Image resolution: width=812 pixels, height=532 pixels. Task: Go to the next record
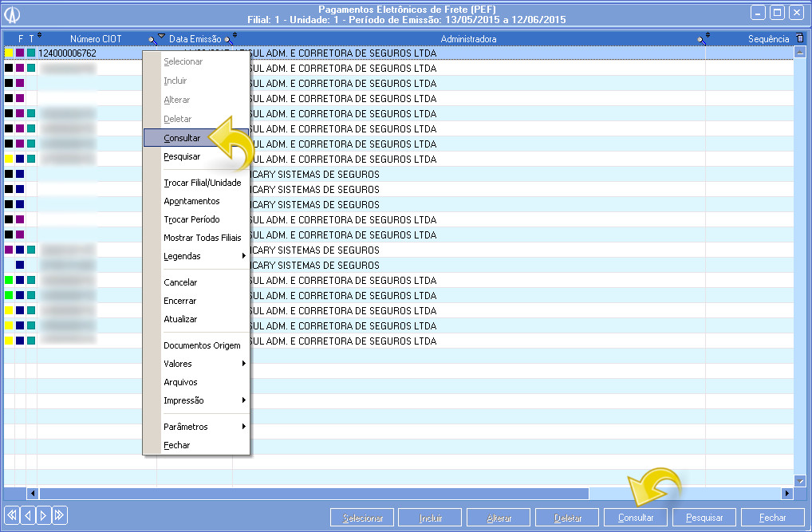44,514
